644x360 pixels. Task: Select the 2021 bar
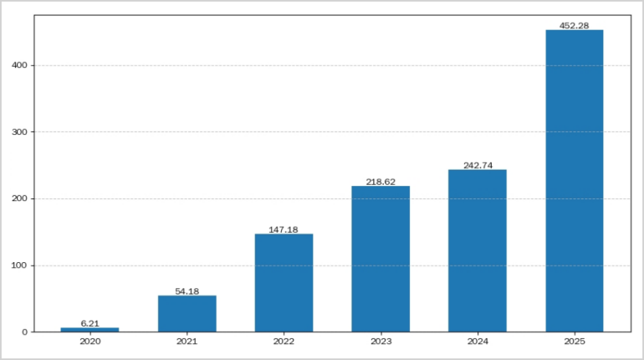pos(187,314)
